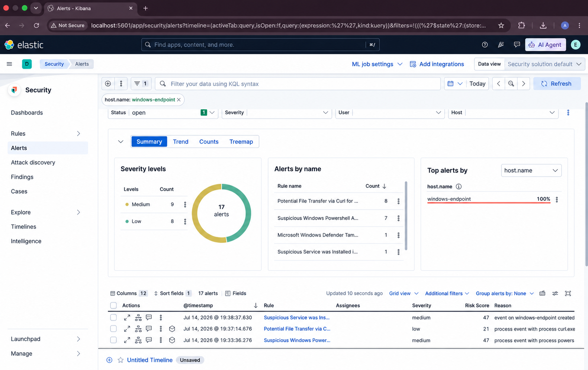Screen dimensions: 588x370
Task: Open the User filter dropdown
Action: (390, 113)
